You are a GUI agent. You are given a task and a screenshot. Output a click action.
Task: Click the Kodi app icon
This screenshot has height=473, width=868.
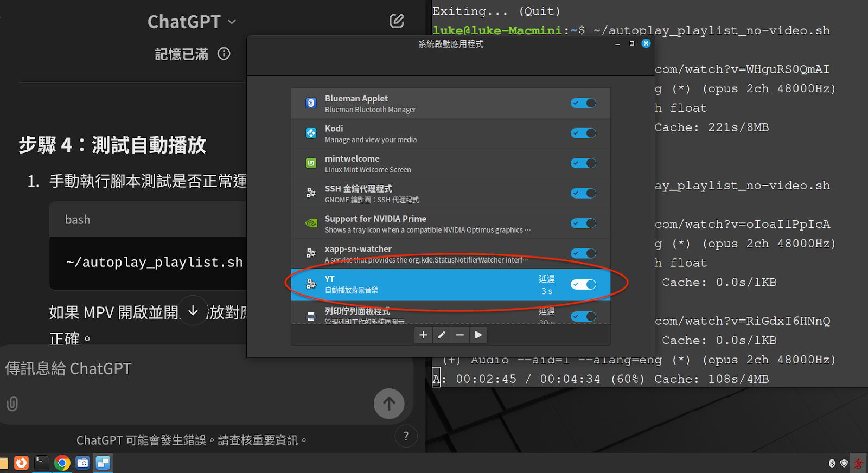coord(311,133)
